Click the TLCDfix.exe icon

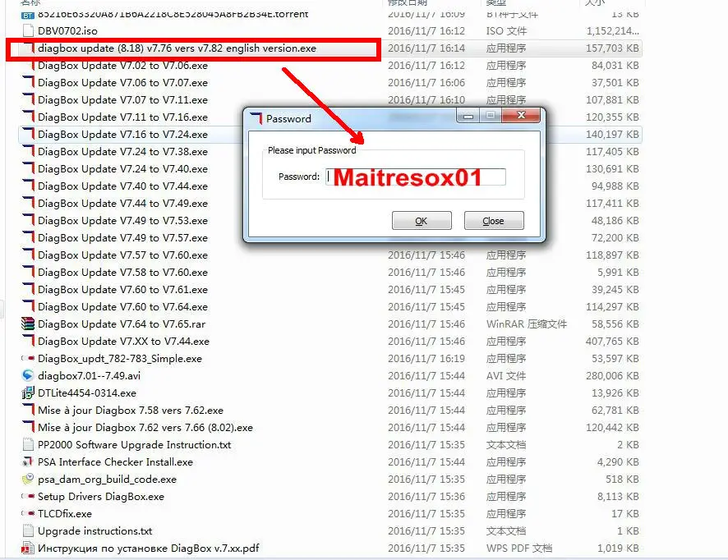[x=28, y=513]
